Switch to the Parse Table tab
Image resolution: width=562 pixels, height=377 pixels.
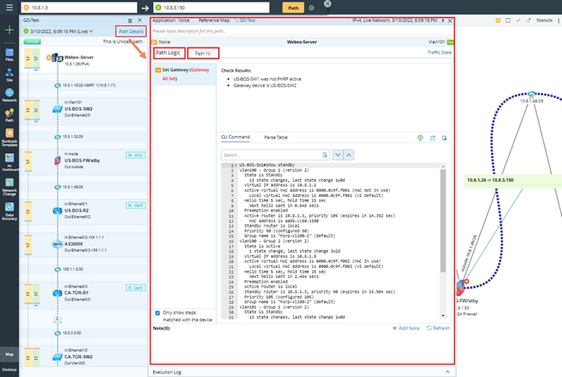[276, 138]
